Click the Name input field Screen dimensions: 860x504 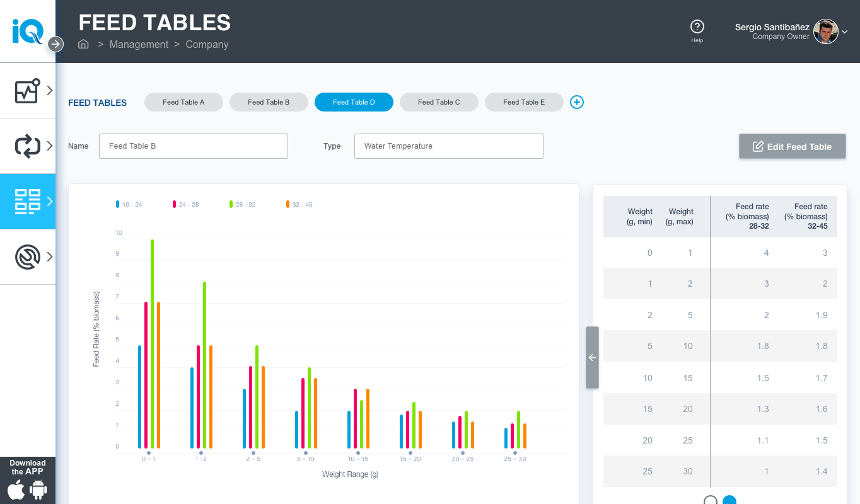click(x=193, y=146)
